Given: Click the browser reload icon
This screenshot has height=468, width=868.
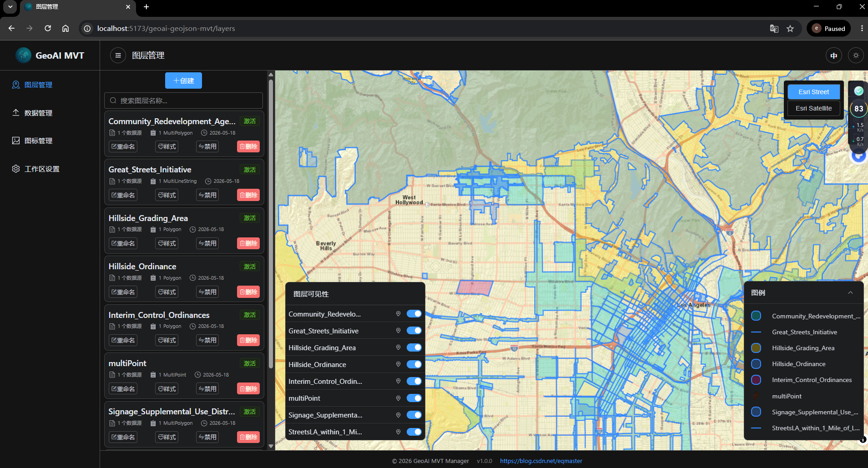Looking at the screenshot, I should coord(48,28).
